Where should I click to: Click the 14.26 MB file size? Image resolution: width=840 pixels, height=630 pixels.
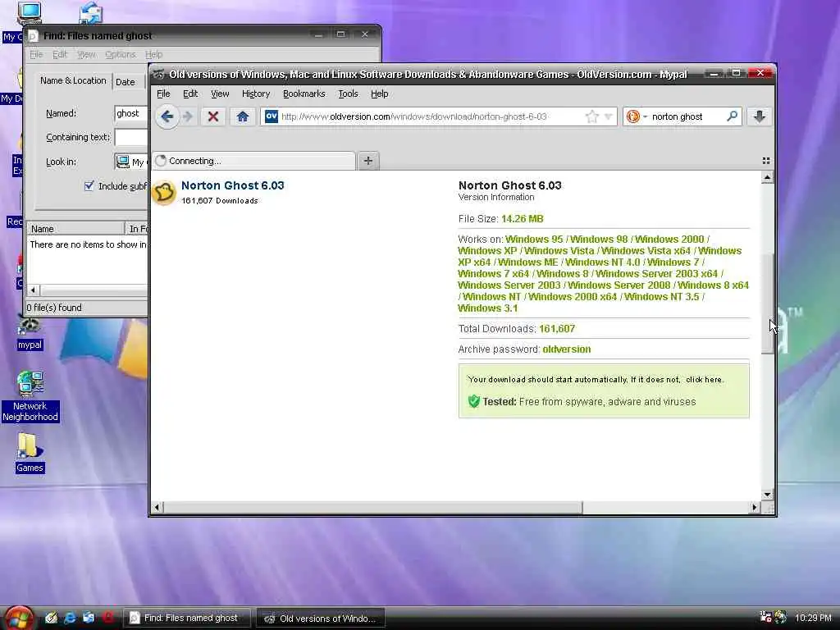(x=523, y=218)
